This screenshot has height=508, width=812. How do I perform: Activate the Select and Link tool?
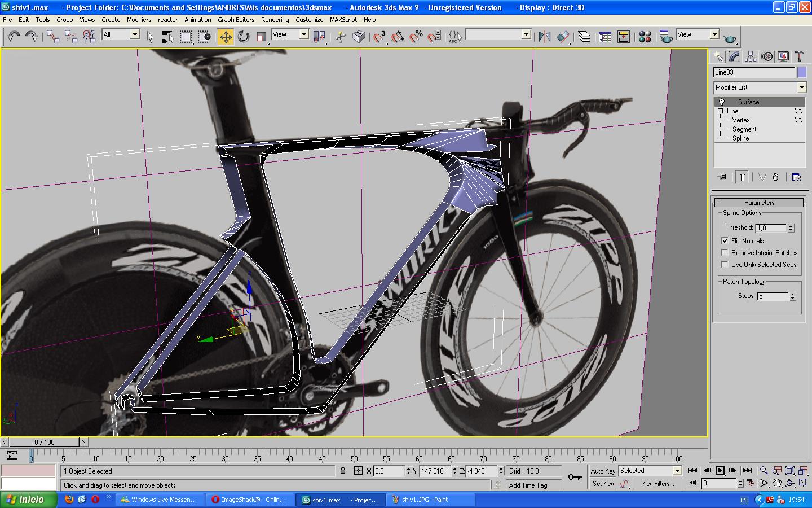[53, 37]
